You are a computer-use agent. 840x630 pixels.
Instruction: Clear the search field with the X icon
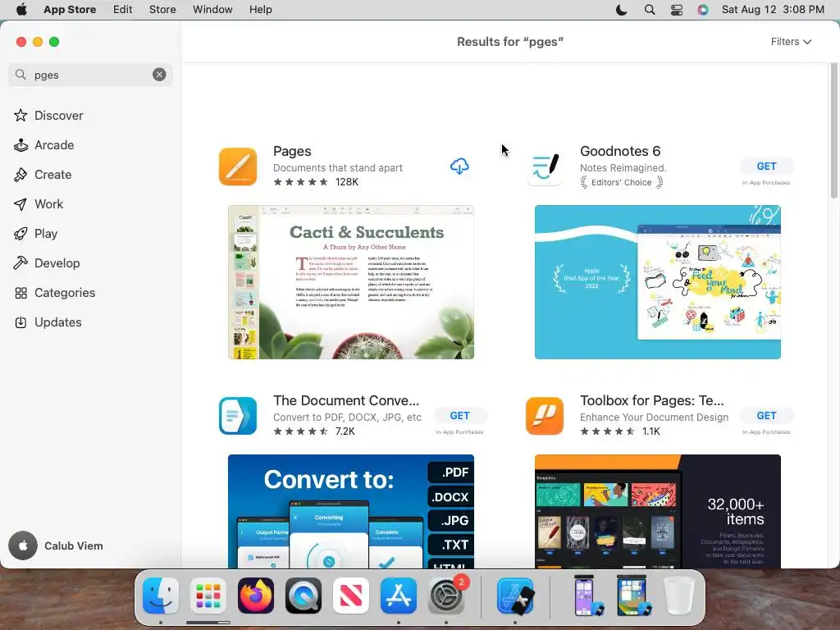pyautogui.click(x=159, y=75)
